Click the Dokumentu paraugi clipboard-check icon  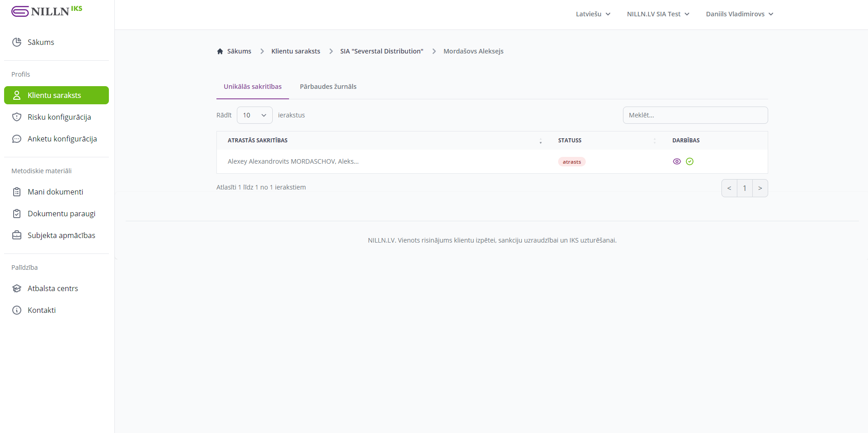(x=17, y=214)
